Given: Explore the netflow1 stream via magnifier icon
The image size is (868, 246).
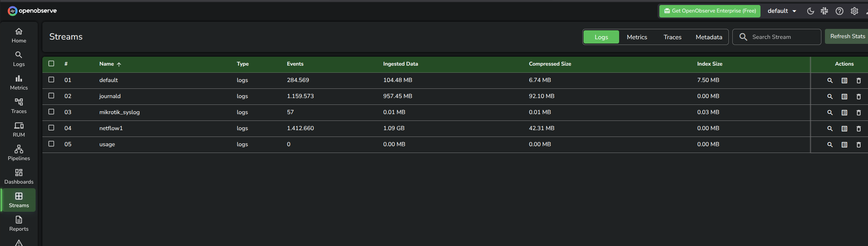Looking at the screenshot, I should point(830,129).
